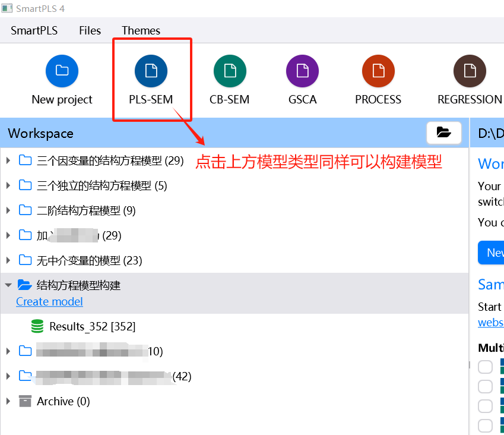Screen dimensions: 504x435
Task: Click the Archive box icon
Action: coord(25,401)
